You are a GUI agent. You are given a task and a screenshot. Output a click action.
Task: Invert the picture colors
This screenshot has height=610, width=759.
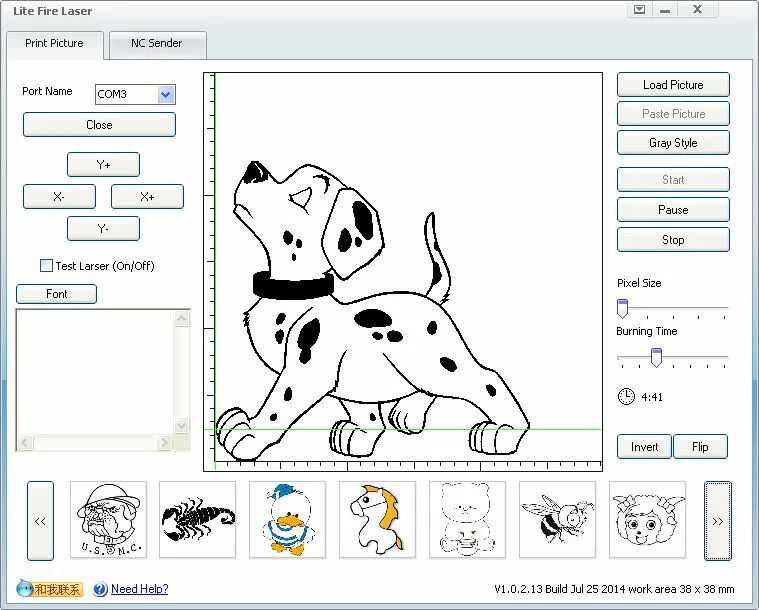pos(644,446)
